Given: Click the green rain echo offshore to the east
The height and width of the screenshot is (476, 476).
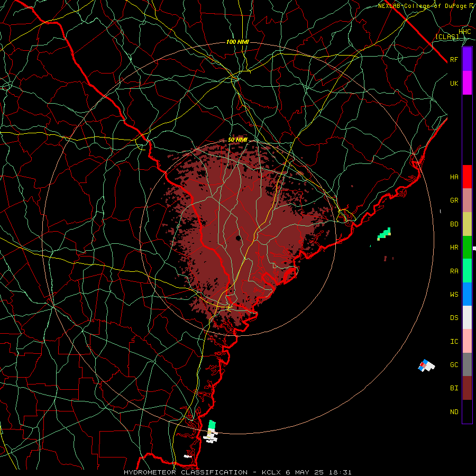Looking at the screenshot, I should pyautogui.click(x=384, y=234).
